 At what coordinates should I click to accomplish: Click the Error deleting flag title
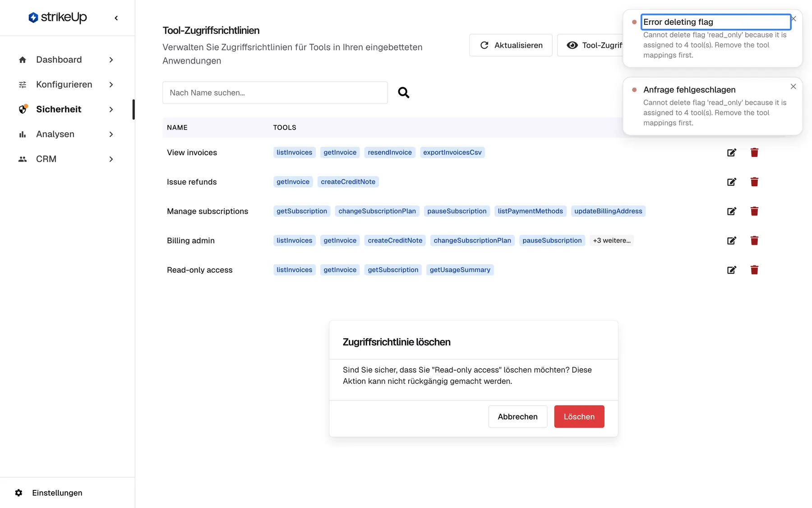click(678, 22)
